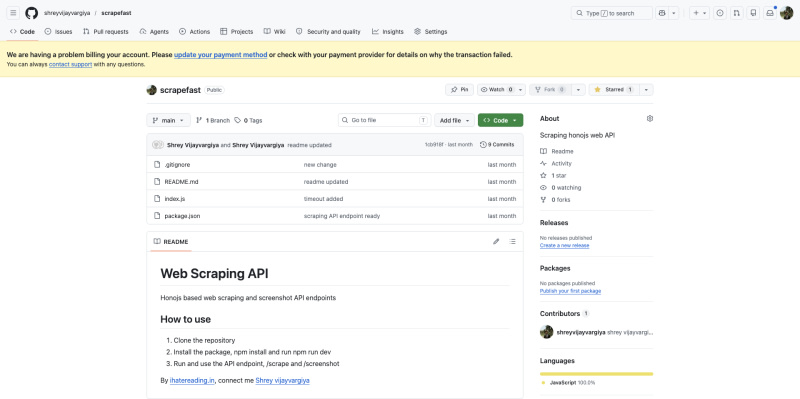The width and height of the screenshot is (800, 399).
Task: Open the Add file dropdown
Action: click(x=455, y=120)
